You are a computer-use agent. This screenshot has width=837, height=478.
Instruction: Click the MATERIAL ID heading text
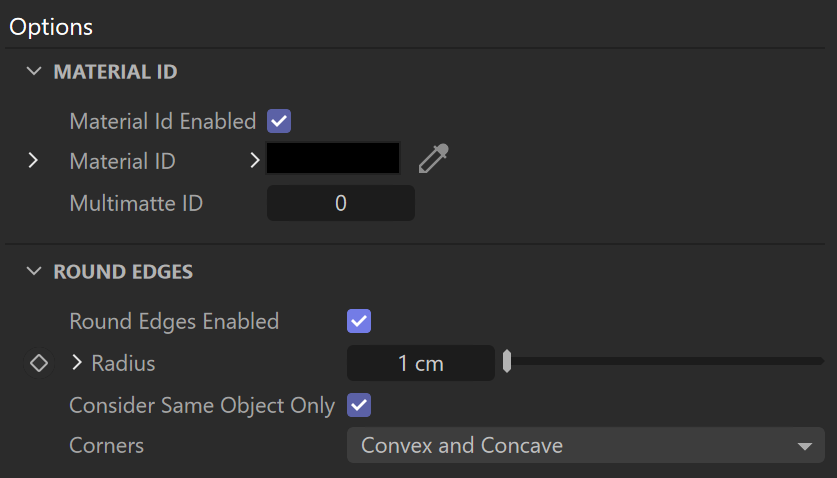click(115, 72)
